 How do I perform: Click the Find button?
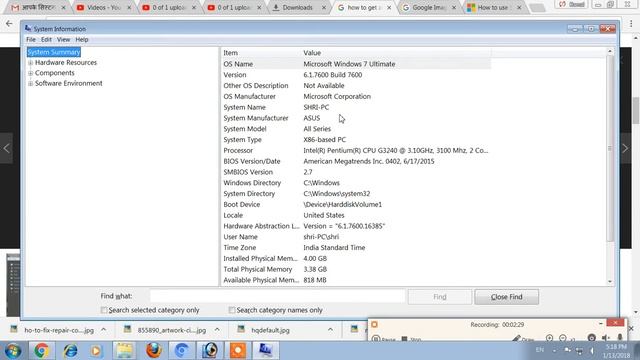[440, 297]
